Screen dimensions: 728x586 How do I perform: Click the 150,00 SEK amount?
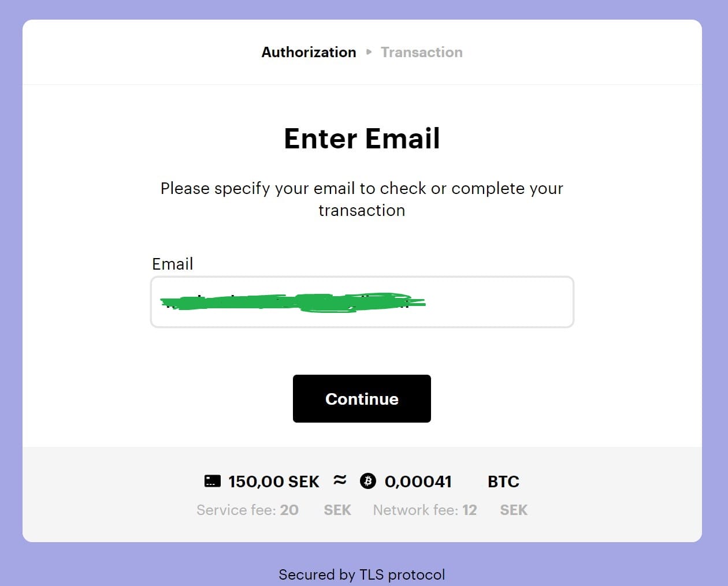(x=273, y=482)
